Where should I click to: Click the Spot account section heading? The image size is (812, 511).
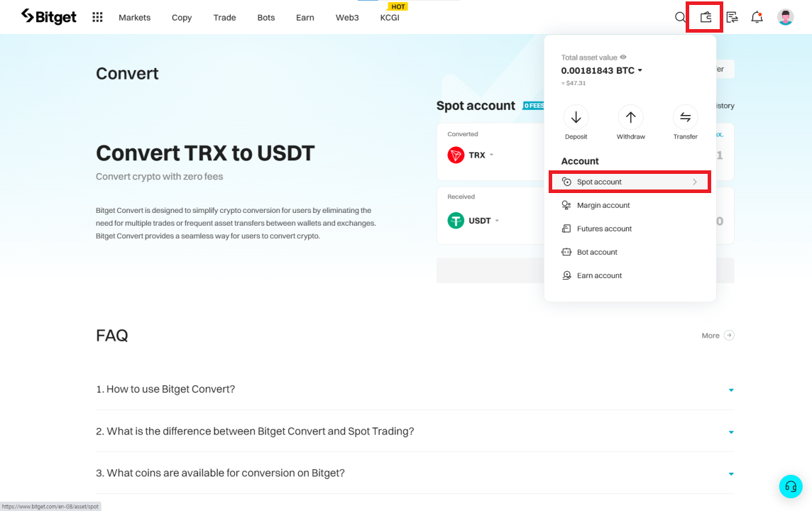[x=476, y=106]
